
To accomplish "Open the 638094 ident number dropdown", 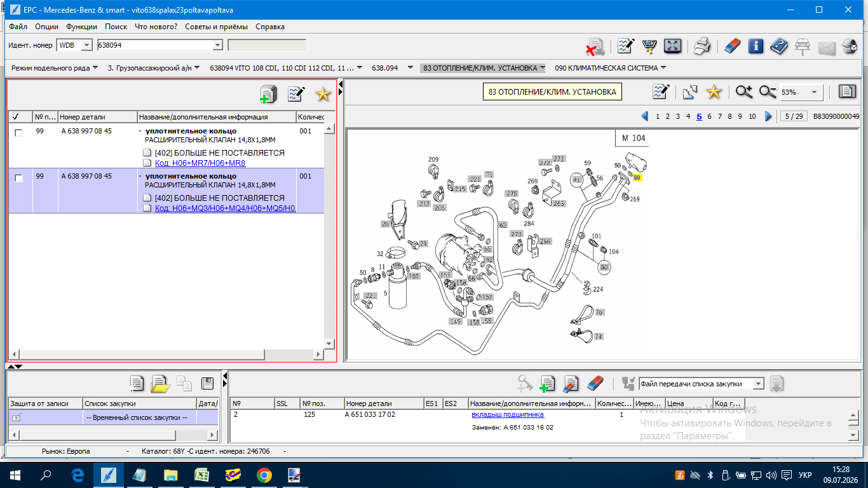I will click(x=217, y=45).
